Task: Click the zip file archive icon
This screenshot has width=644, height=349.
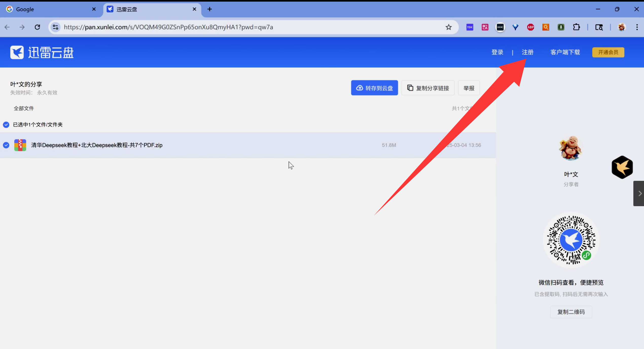Action: [x=20, y=145]
